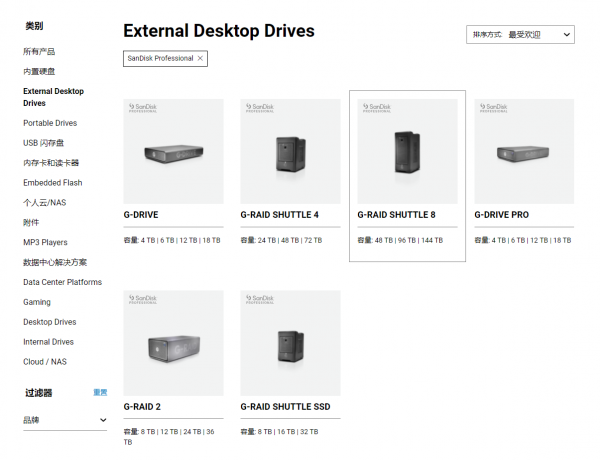600x460 pixels.
Task: Remove the SanDisk Professional filter tag
Action: click(200, 59)
